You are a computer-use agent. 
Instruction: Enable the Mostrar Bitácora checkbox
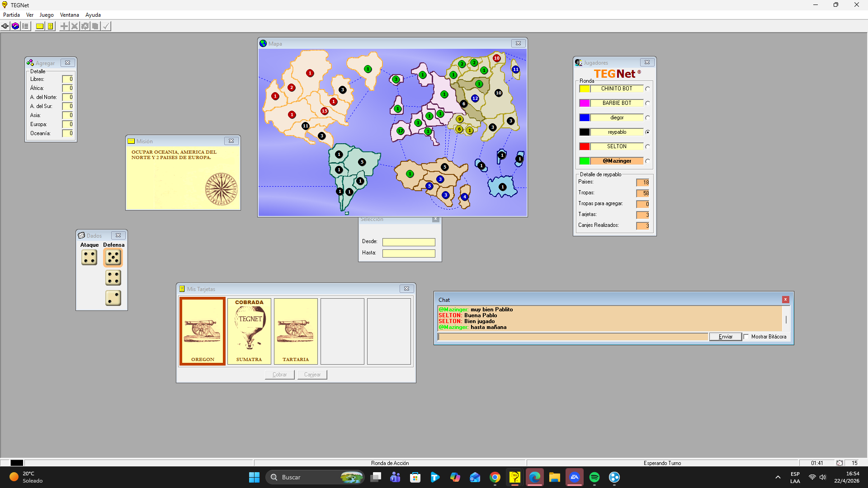coord(746,337)
